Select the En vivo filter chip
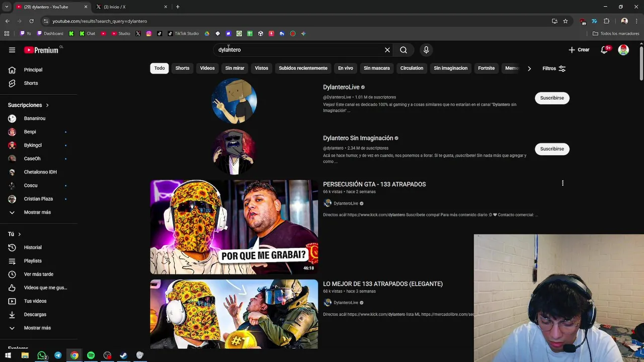Screen dimensions: 644x362 pyautogui.click(x=346, y=68)
